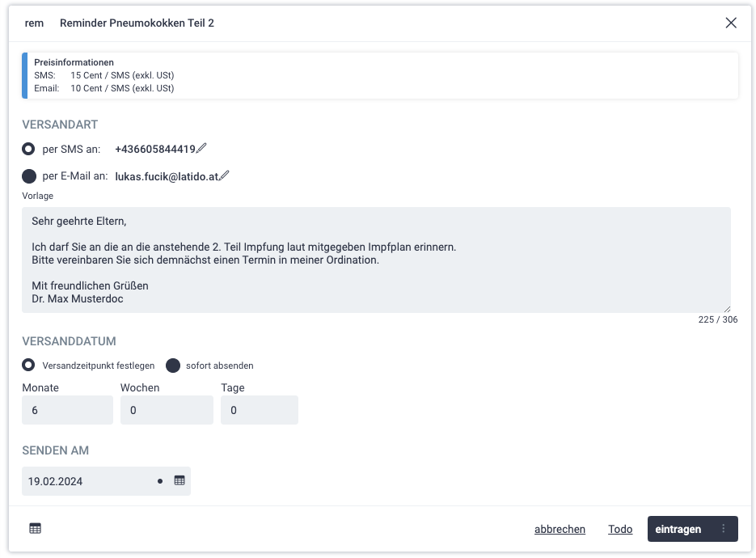Click the calendar icon in the bottom-left footer
Image resolution: width=756 pixels, height=558 pixels.
click(x=35, y=528)
